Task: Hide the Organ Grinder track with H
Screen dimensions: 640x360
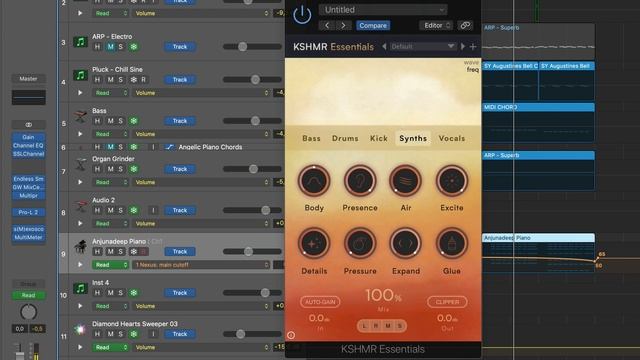Action: pos(97,169)
